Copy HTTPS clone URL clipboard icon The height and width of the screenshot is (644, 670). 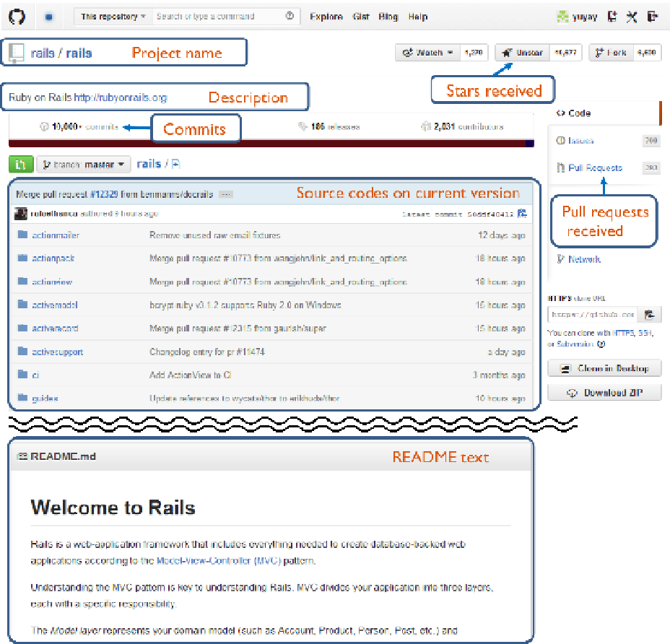(x=650, y=315)
